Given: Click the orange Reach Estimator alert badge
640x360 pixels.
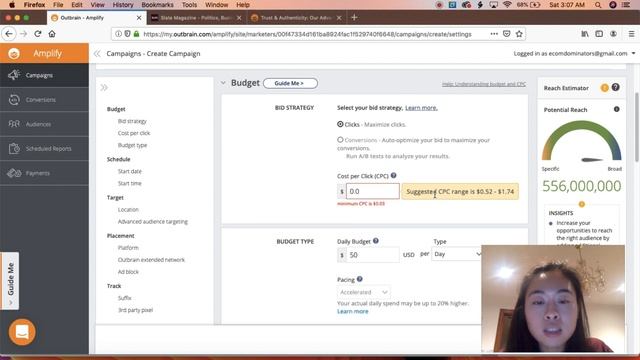Looking at the screenshot, I should (x=604, y=88).
